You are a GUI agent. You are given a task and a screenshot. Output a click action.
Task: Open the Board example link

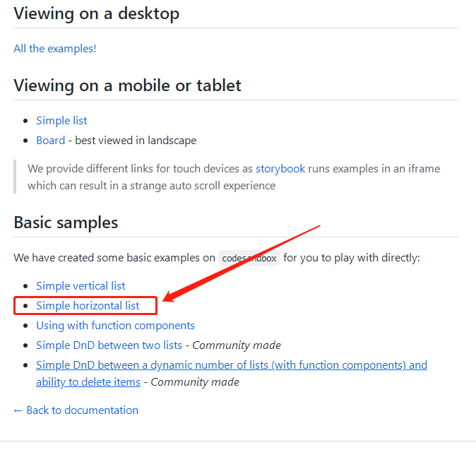(51, 141)
